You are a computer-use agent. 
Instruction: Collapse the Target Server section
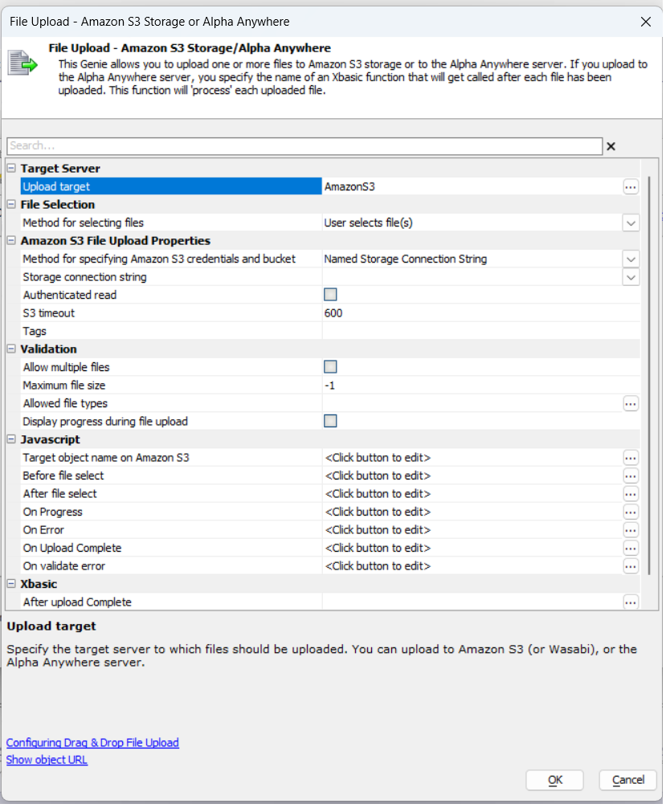[x=11, y=169]
